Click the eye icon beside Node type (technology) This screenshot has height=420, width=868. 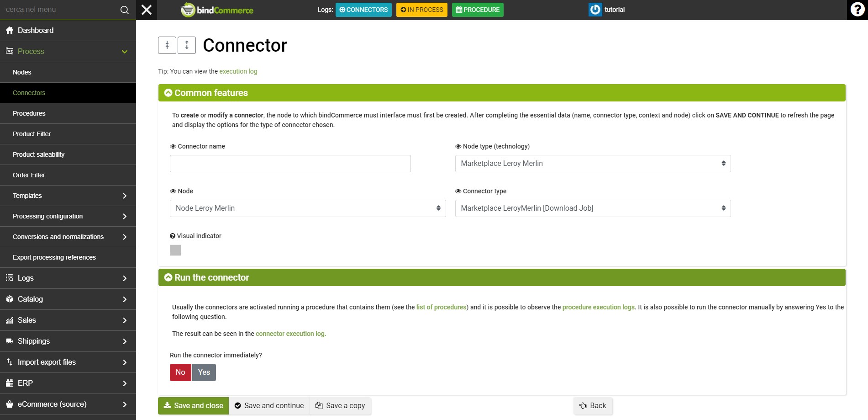[458, 147]
